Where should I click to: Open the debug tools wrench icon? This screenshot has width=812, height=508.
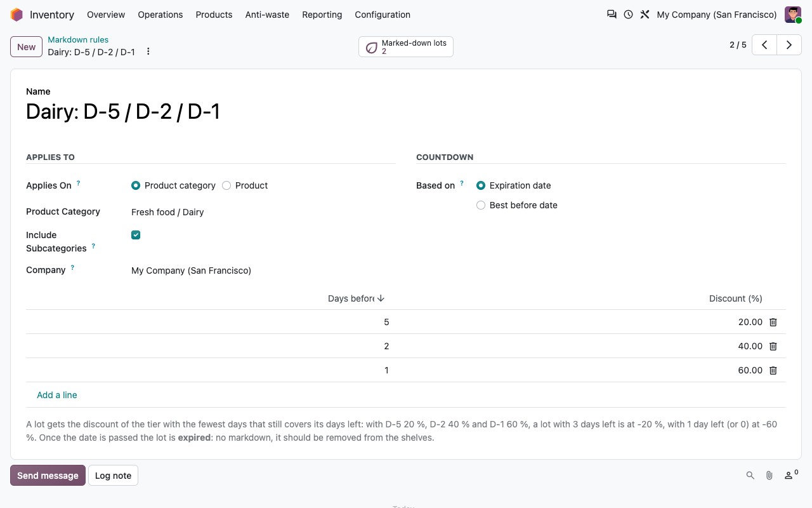645,15
